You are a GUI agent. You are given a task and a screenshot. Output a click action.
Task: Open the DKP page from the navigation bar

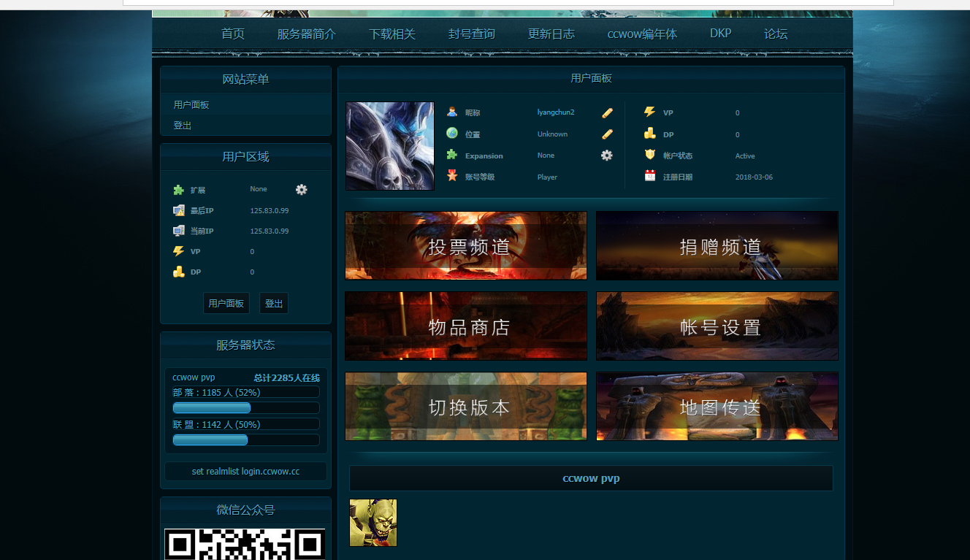719,34
